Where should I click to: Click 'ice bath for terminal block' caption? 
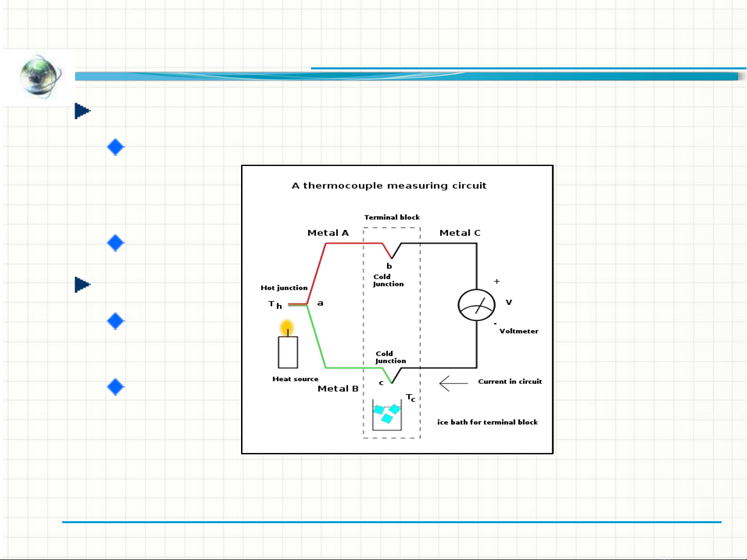(487, 422)
